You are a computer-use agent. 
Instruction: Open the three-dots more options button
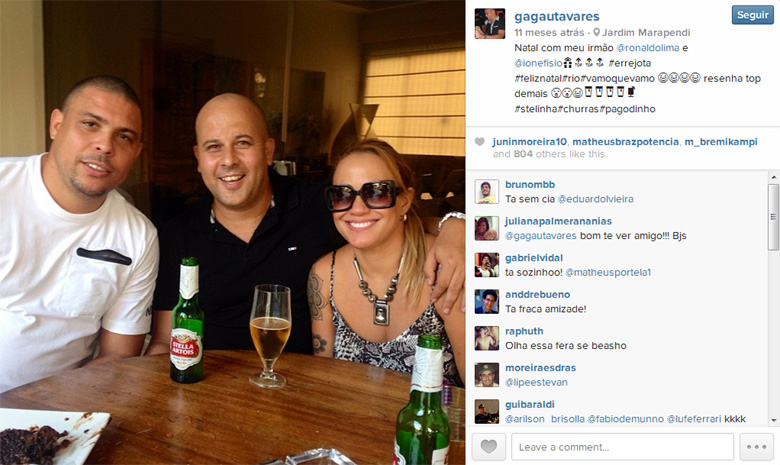click(756, 447)
